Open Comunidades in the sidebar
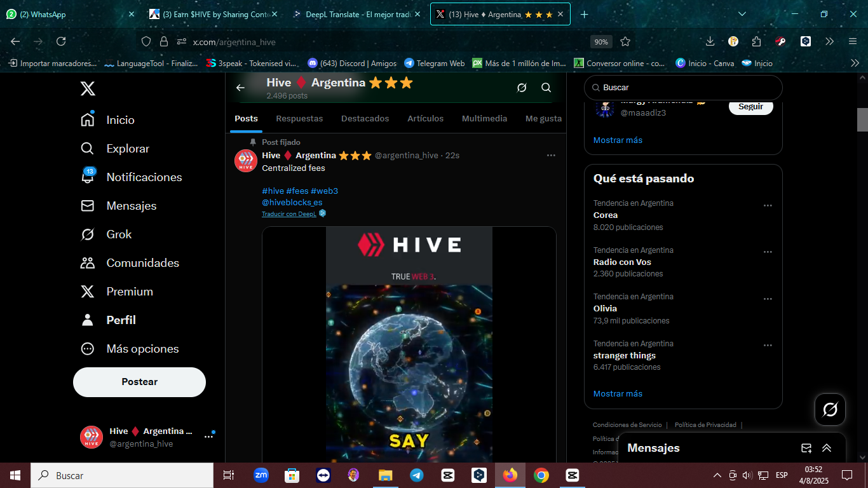Viewport: 868px width, 488px height. coord(130,263)
